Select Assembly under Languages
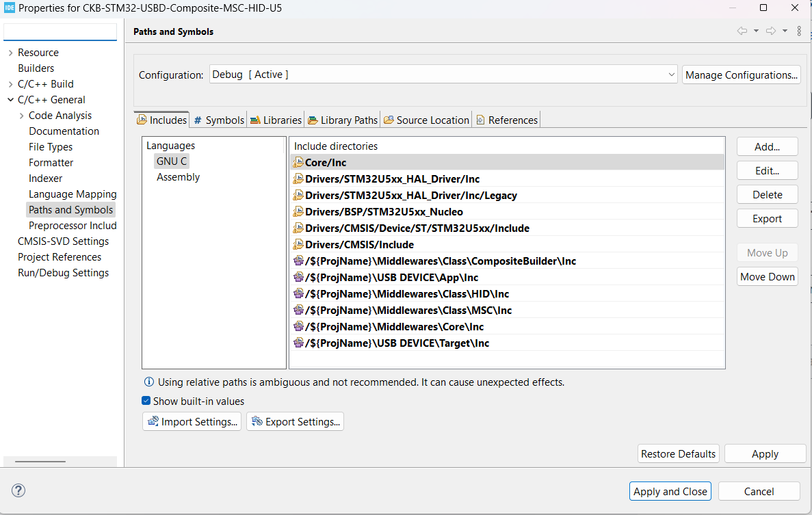 click(x=178, y=176)
